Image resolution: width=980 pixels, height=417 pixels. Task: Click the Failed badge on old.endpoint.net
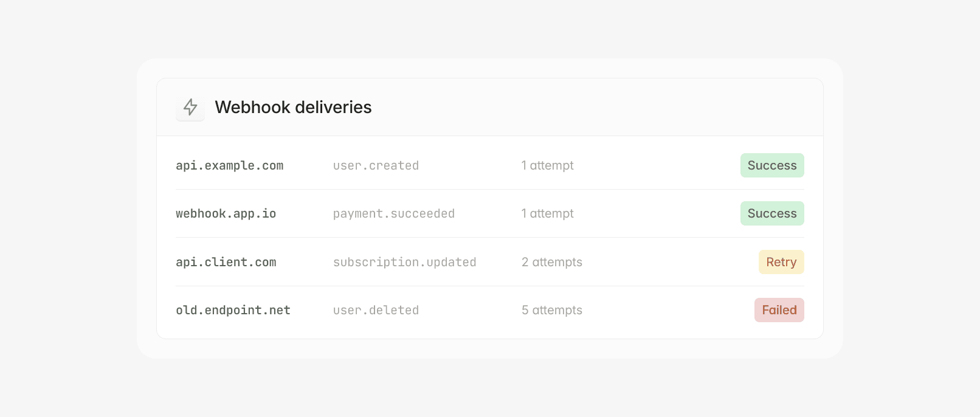(x=779, y=310)
